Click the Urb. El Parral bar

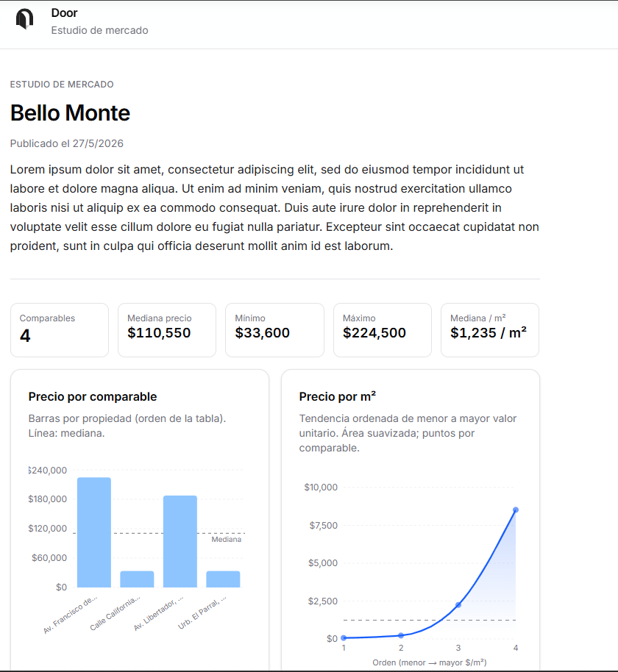tap(223, 579)
